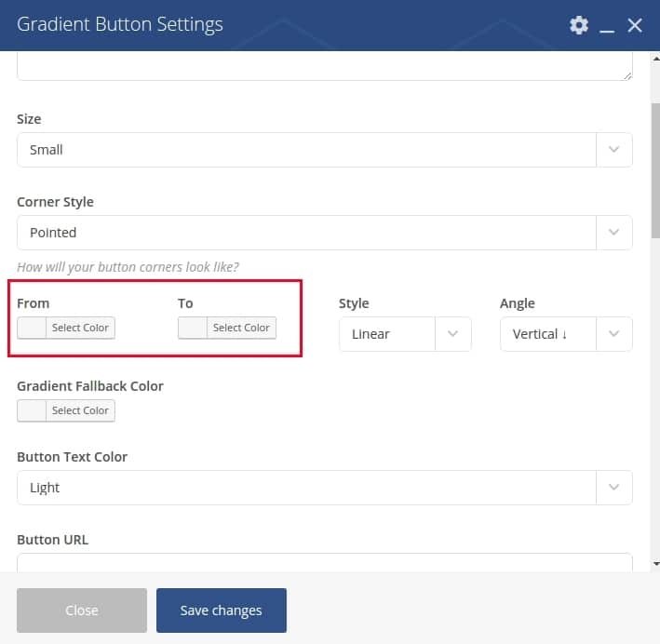Viewport: 660px width, 644px height.
Task: Click the text area above Size
Action: point(325,66)
